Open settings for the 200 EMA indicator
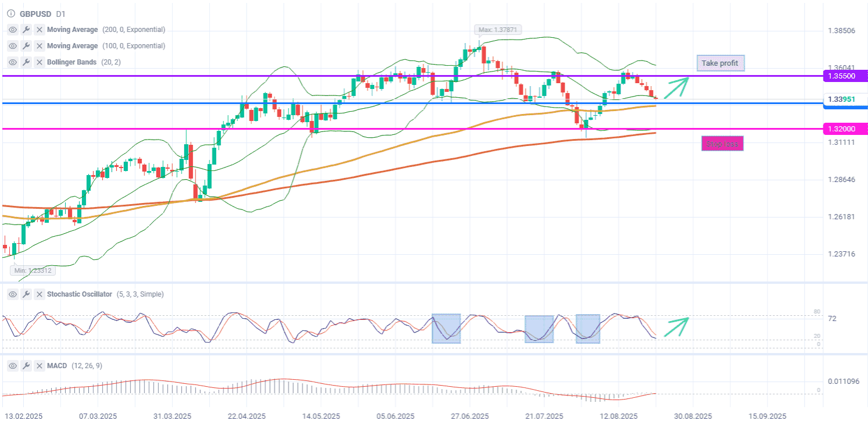Viewport: 868px width, 424px height. (26, 30)
